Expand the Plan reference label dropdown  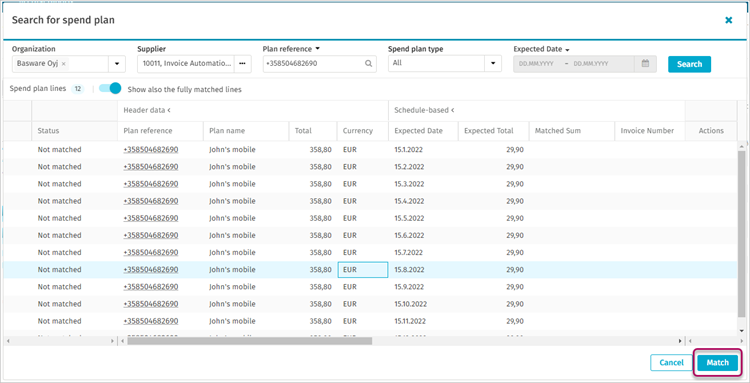pyautogui.click(x=318, y=49)
